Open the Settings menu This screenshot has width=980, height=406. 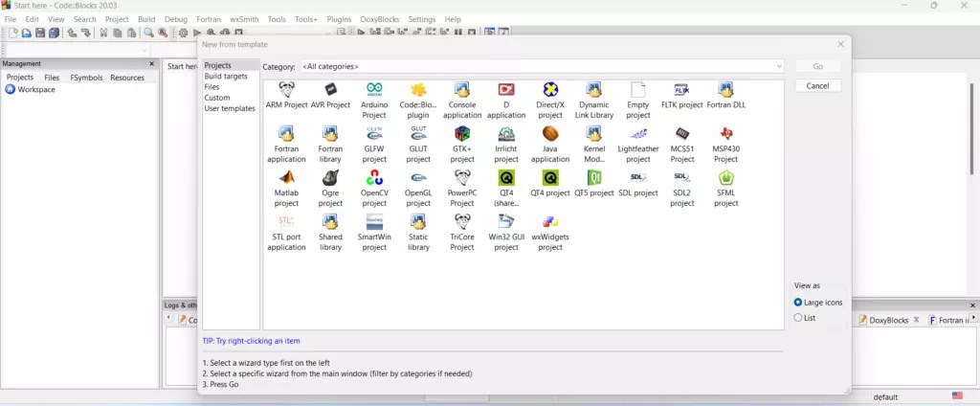[422, 19]
